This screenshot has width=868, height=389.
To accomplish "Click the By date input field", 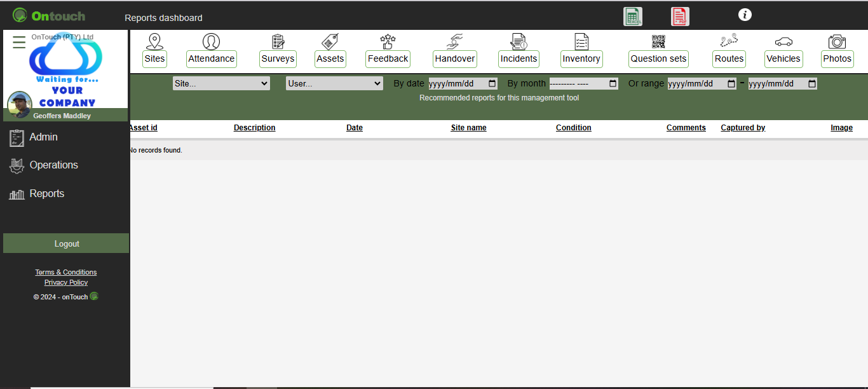I will point(463,83).
